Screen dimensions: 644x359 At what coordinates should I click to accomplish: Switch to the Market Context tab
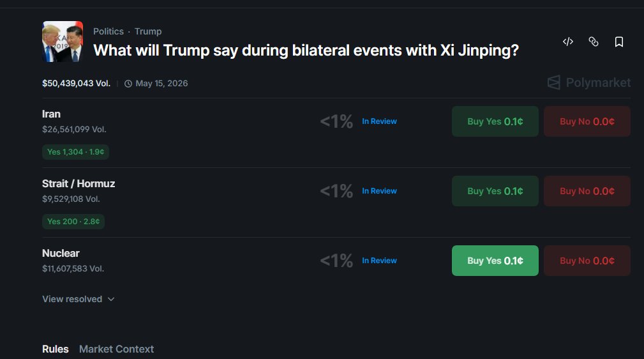point(116,349)
